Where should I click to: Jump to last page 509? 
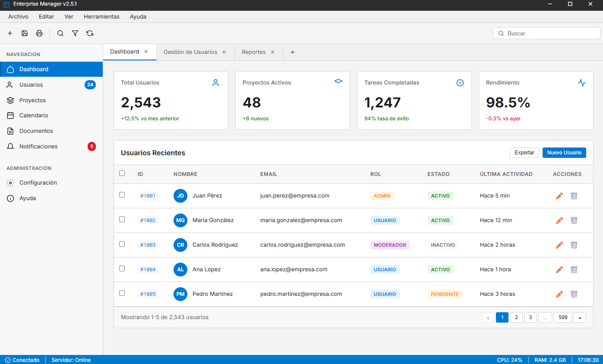click(x=563, y=317)
